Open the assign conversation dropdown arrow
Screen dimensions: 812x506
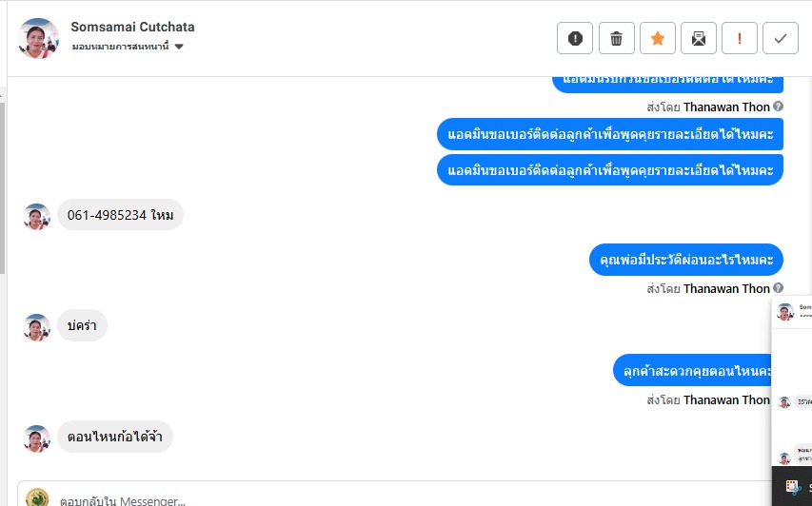(x=179, y=47)
